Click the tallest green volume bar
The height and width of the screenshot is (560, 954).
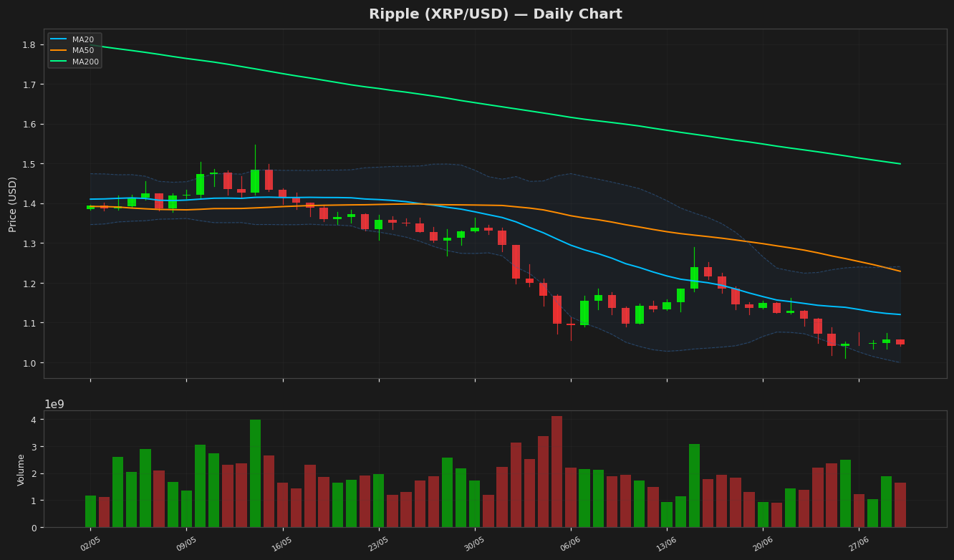(x=255, y=473)
